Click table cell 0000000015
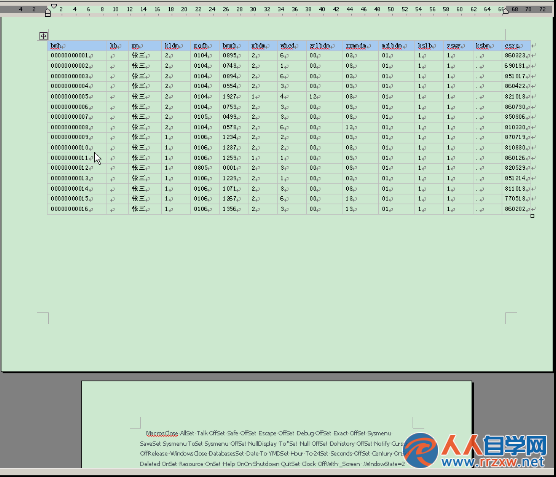556x477 pixels. pyautogui.click(x=77, y=199)
